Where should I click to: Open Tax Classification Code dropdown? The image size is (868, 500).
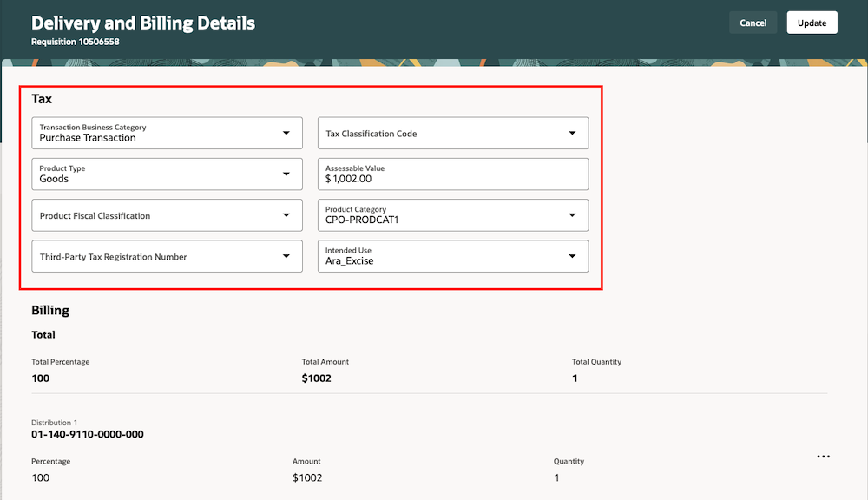[453, 133]
